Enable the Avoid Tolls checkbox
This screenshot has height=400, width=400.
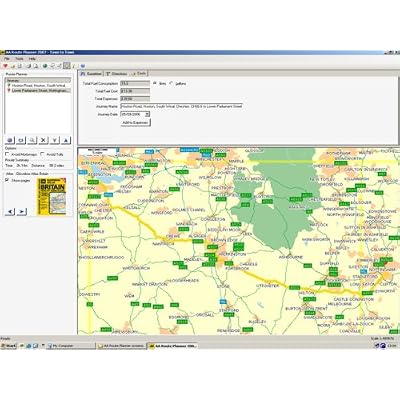click(x=42, y=154)
